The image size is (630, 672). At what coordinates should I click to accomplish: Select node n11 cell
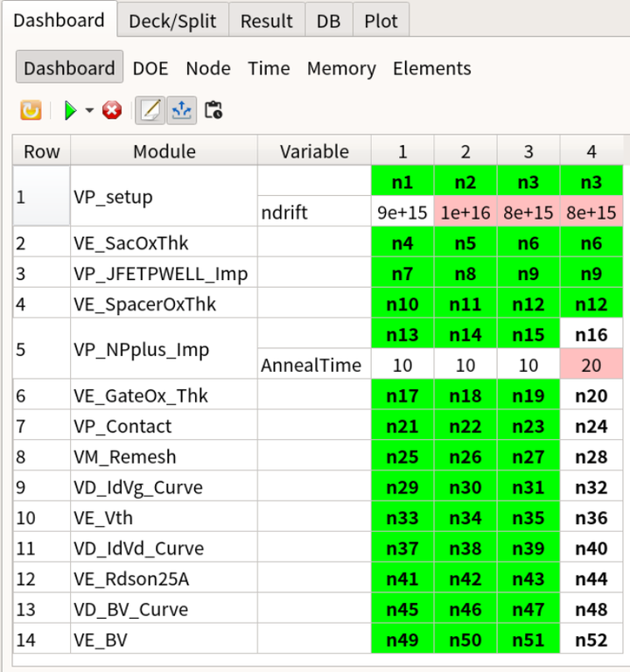465,304
